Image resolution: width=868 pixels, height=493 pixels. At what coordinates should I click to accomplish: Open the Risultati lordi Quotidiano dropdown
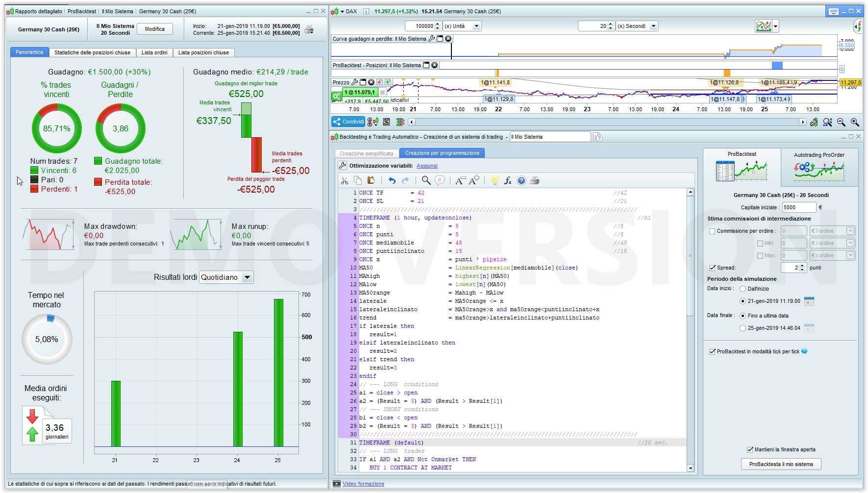point(247,277)
